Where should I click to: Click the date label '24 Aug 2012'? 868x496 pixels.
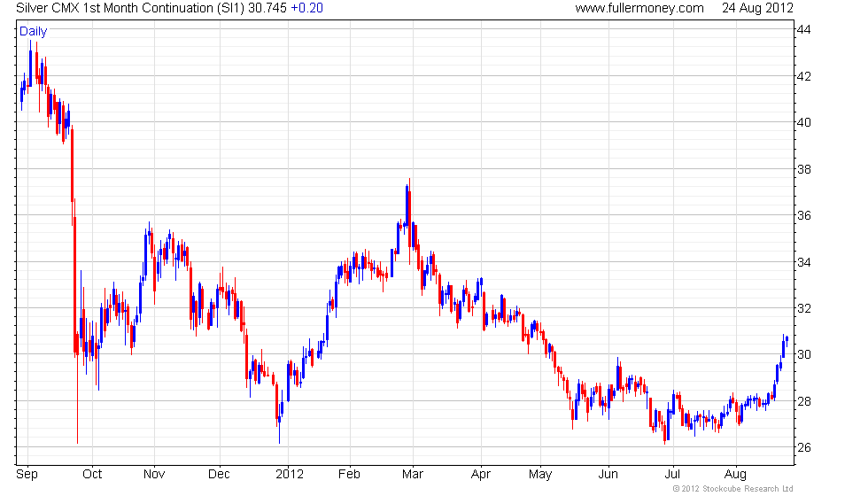[757, 8]
